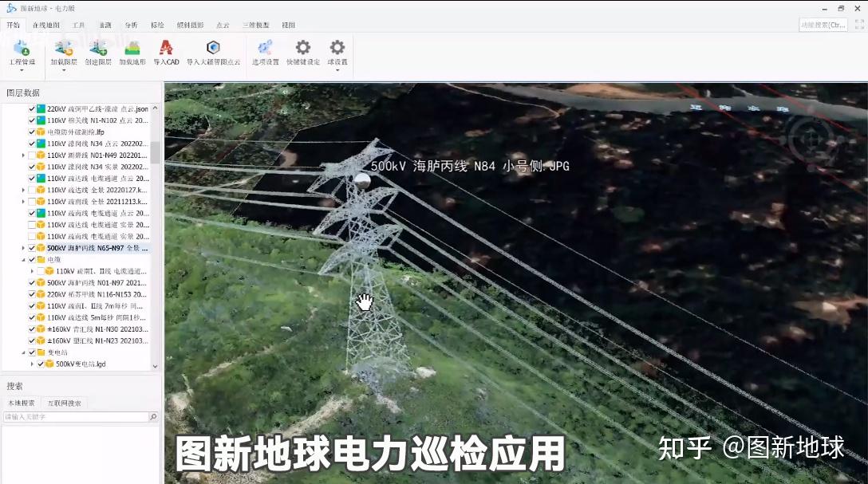Open the 球设置 settings icon

tap(336, 48)
